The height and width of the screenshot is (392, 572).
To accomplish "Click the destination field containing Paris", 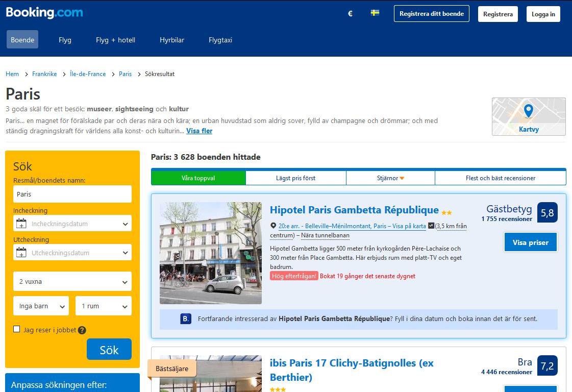I will [72, 194].
